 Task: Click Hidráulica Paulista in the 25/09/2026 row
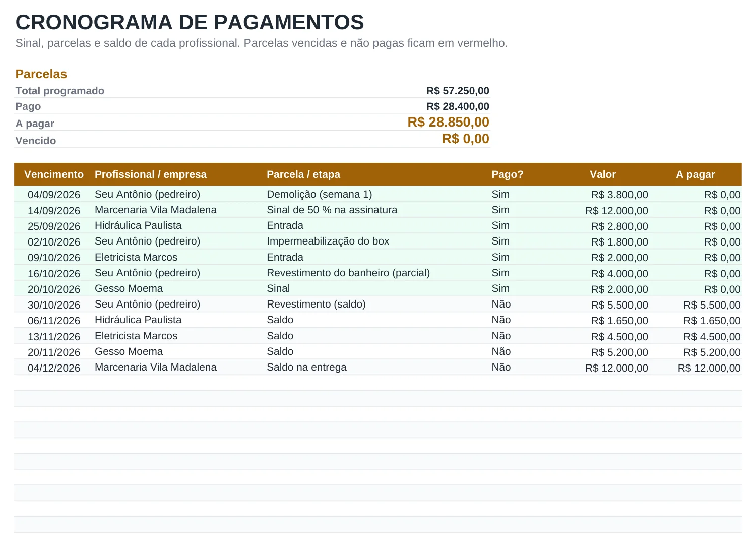pos(138,225)
